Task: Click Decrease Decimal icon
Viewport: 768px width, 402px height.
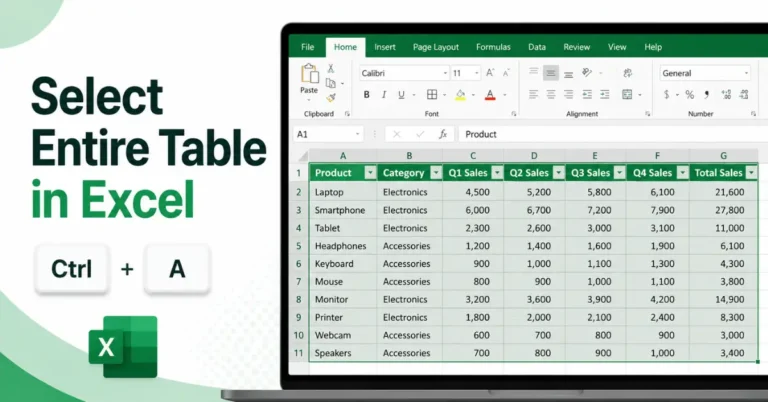Action: (x=744, y=95)
